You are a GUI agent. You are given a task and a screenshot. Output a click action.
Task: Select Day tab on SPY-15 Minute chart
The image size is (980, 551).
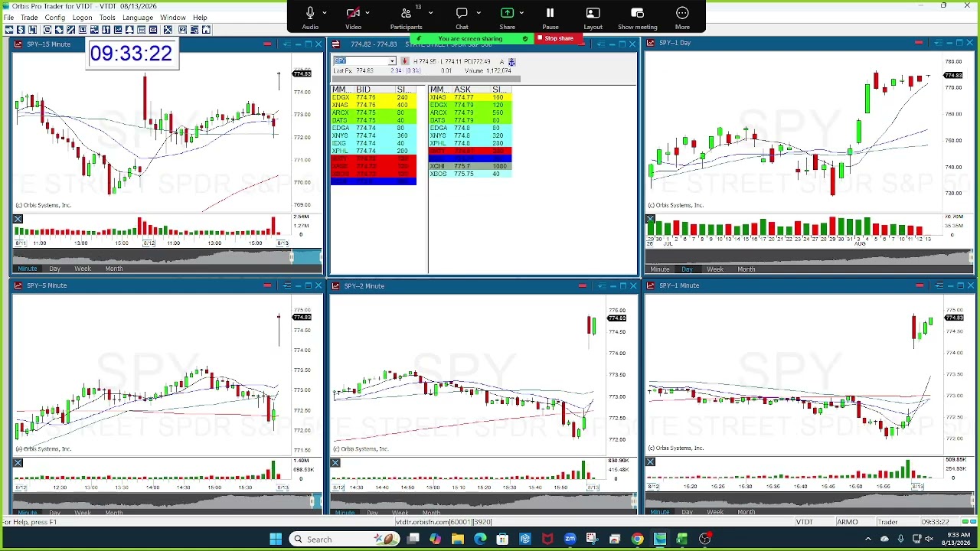[54, 269]
